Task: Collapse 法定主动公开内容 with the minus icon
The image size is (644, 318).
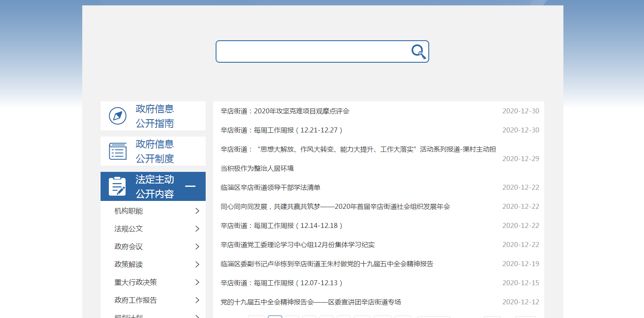Action: (190, 186)
